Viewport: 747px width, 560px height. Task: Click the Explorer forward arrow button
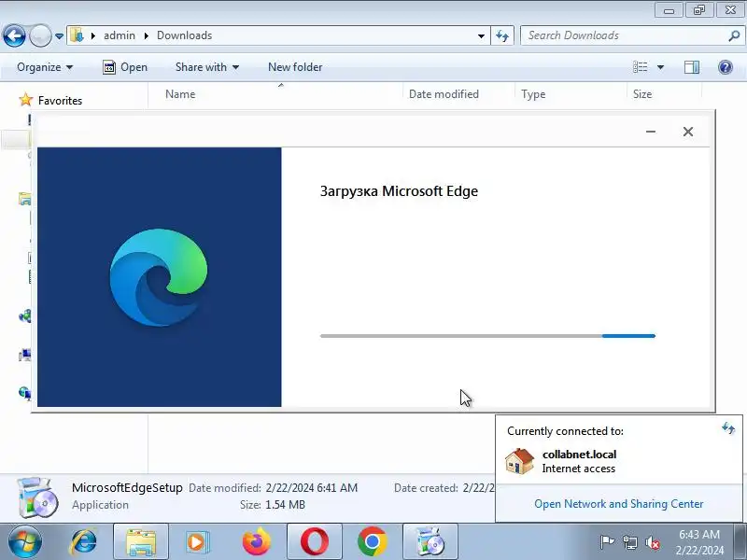[x=40, y=35]
